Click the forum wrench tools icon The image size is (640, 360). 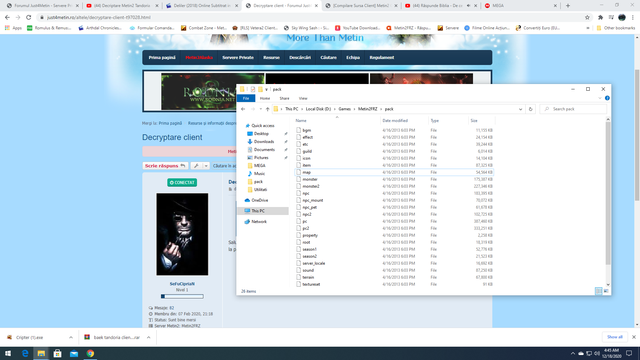(196, 166)
